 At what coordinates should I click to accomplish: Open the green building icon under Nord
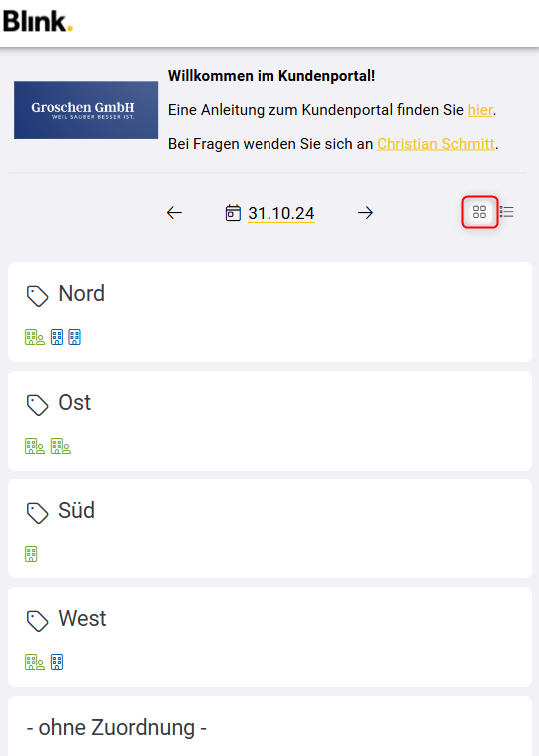35,337
